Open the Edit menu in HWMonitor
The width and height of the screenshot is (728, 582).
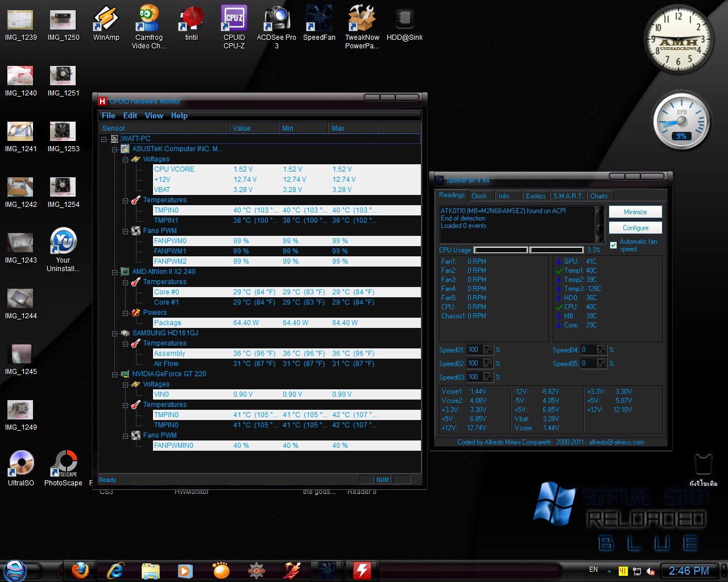tap(130, 115)
